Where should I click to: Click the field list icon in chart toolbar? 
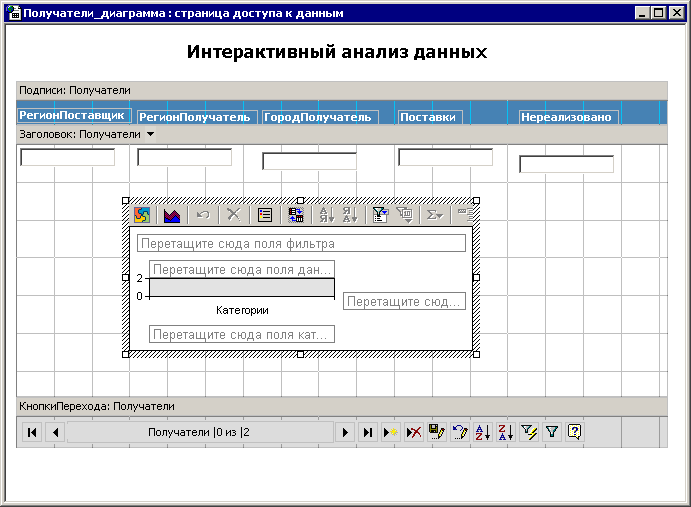point(465,215)
